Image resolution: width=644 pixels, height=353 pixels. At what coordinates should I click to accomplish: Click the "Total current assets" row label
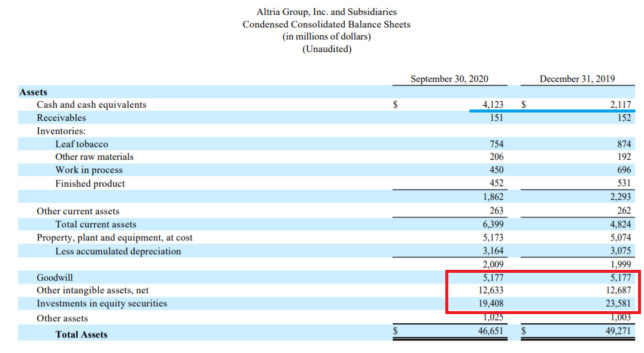click(96, 224)
